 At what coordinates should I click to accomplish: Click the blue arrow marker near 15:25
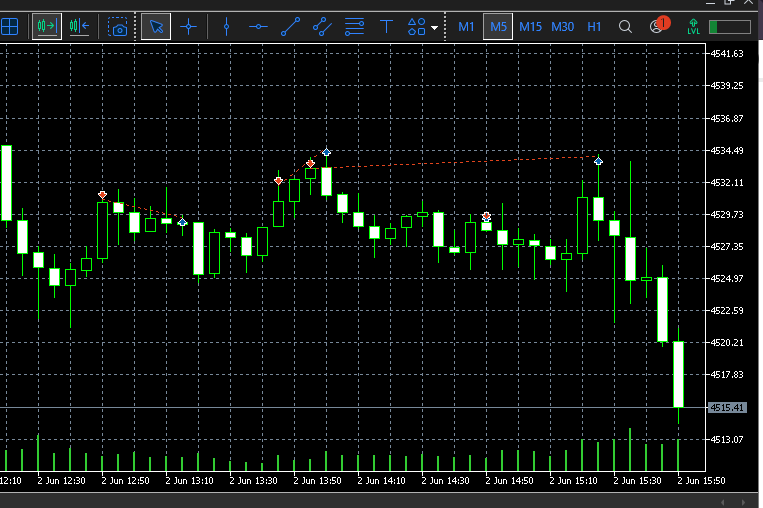coord(599,161)
